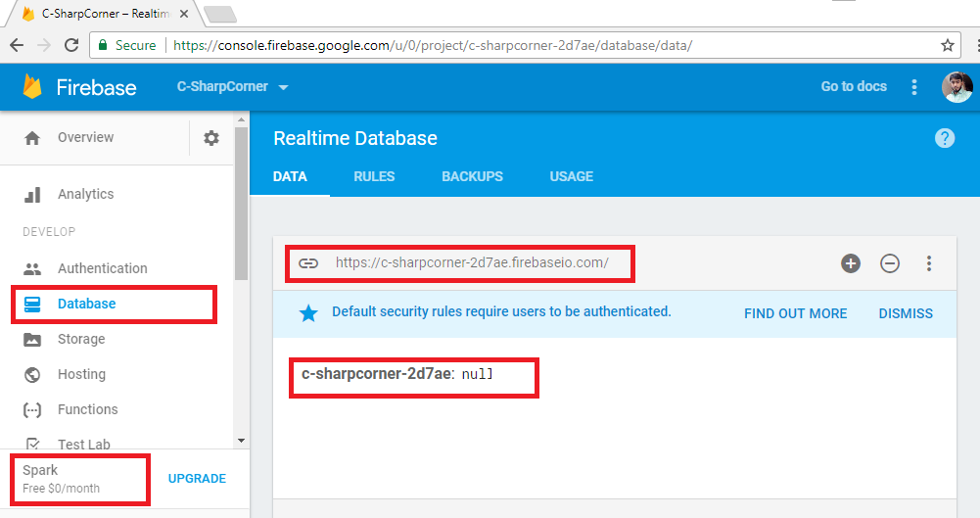
Task: Switch to the RULES tab
Action: (374, 177)
